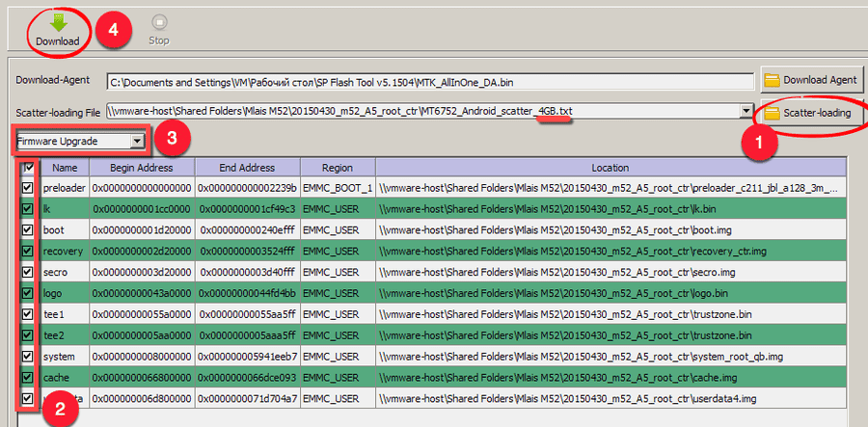
Task: Select the preloader name cell
Action: 65,188
